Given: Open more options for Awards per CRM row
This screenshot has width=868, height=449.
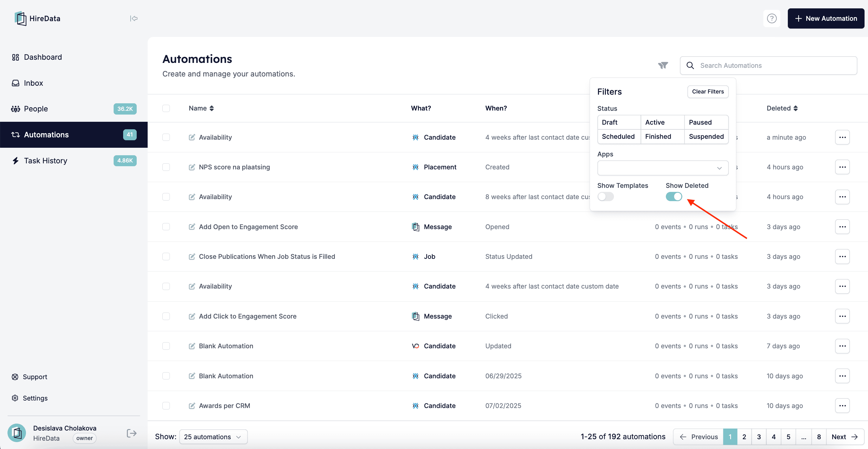Looking at the screenshot, I should 842,406.
